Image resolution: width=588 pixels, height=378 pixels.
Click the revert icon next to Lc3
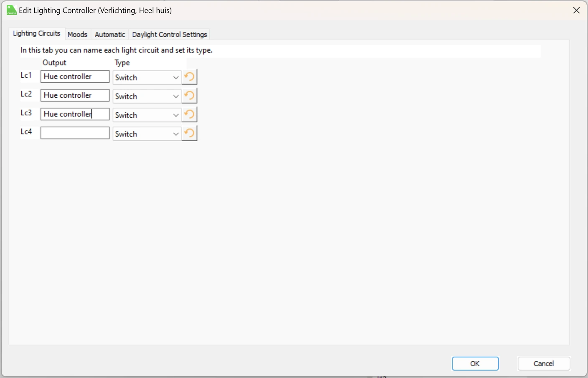tap(189, 114)
